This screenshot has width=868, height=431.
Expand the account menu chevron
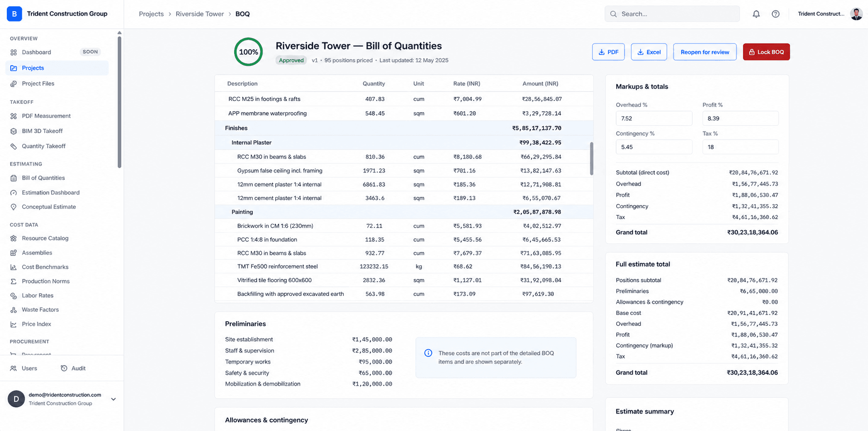[x=113, y=399]
